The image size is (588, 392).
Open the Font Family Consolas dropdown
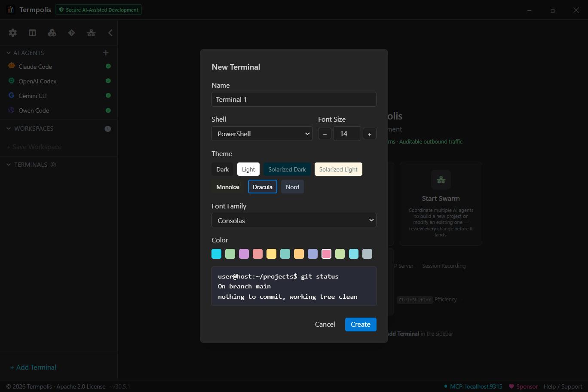pos(294,220)
